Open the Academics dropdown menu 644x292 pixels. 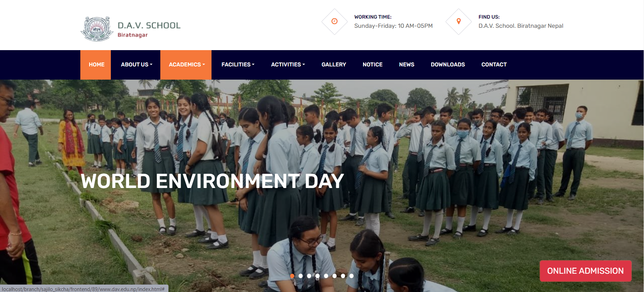186,65
